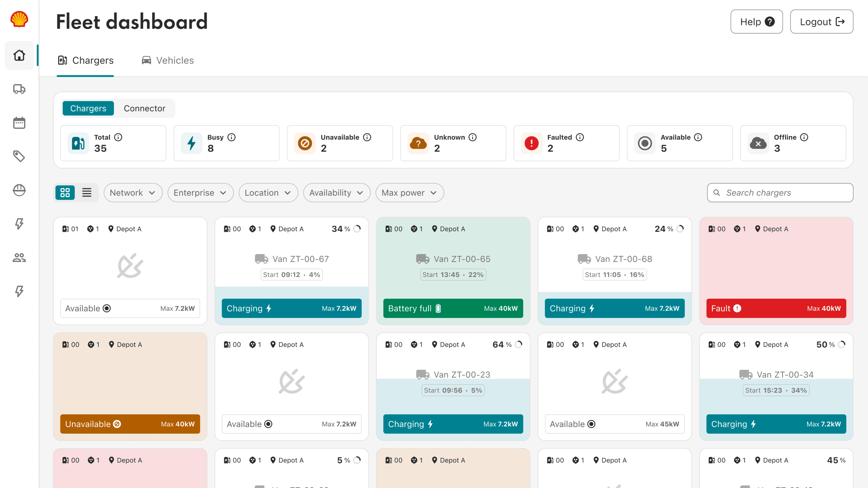Click the info icon next to Busy
This screenshot has height=488, width=868.
tap(231, 137)
